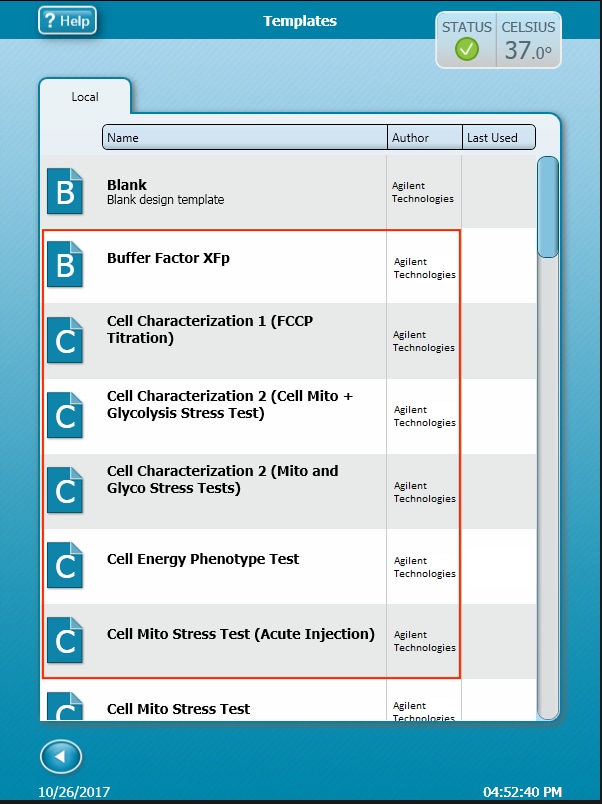Select the Blank design template name
This screenshot has width=602, height=804.
[x=165, y=192]
